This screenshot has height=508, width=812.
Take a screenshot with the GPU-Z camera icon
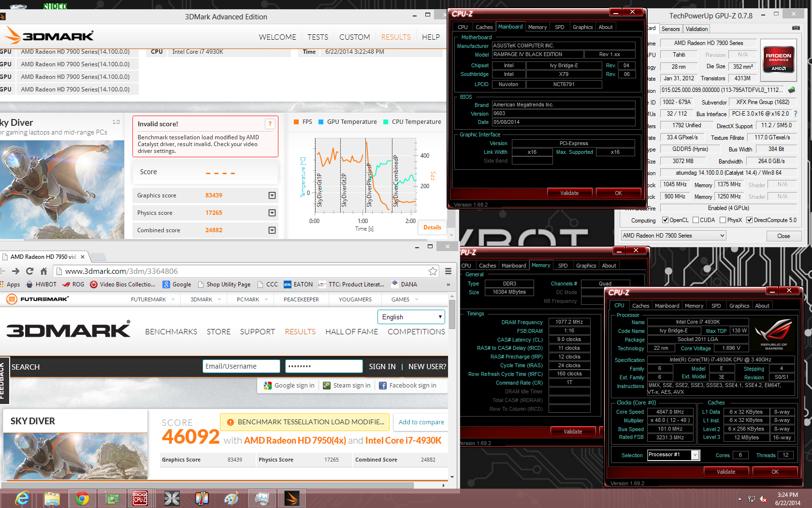(x=796, y=28)
